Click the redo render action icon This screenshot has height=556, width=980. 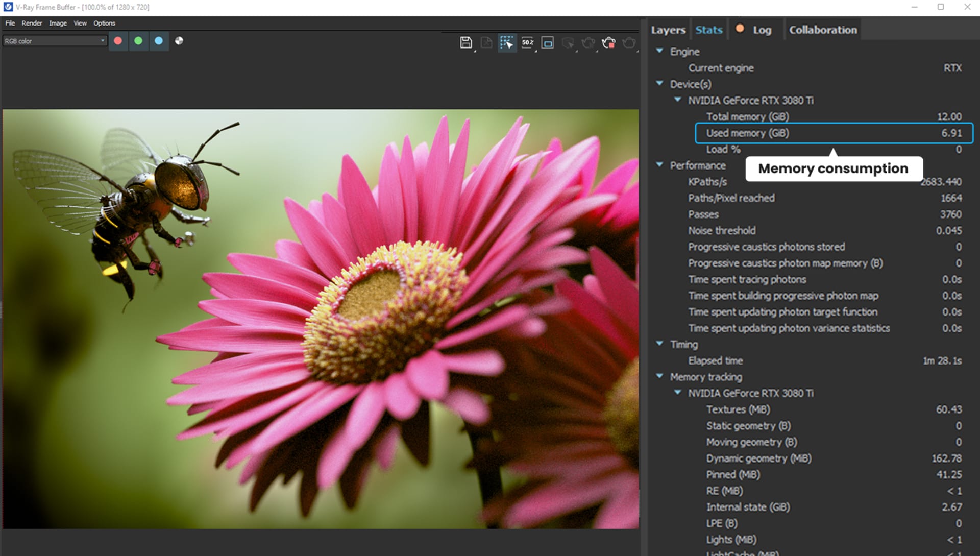pos(629,42)
